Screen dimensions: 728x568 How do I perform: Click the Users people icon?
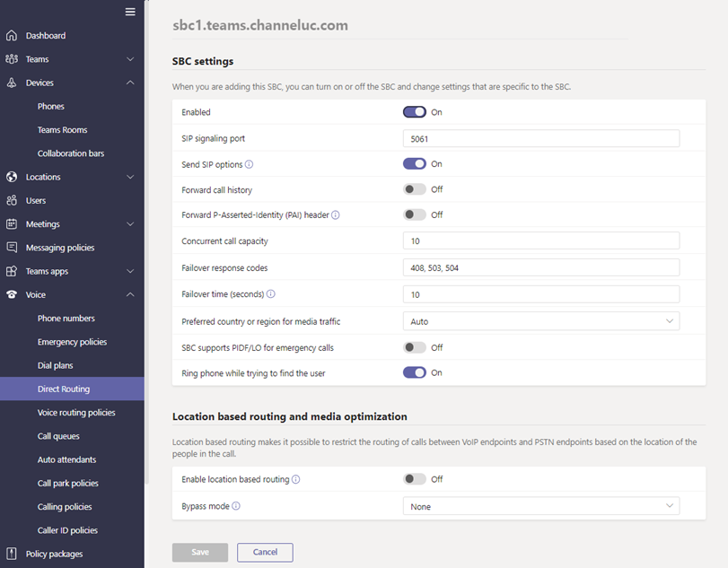12,200
